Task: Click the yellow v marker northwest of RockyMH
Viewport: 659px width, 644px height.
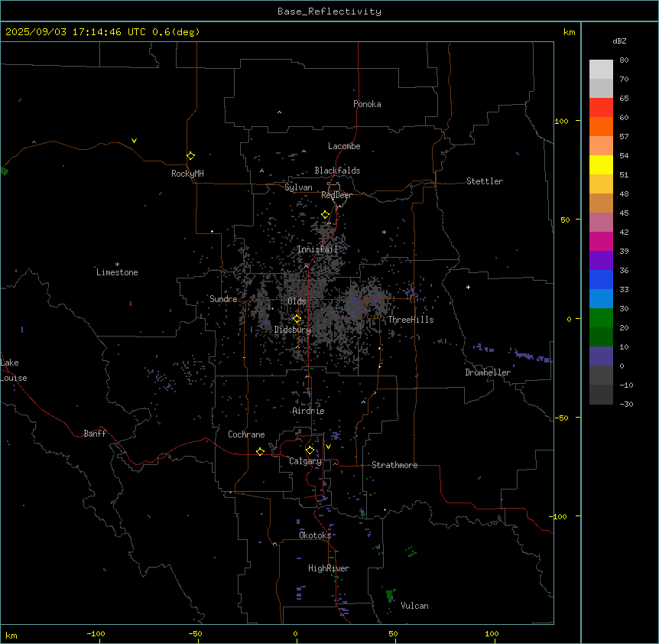Action: [134, 141]
